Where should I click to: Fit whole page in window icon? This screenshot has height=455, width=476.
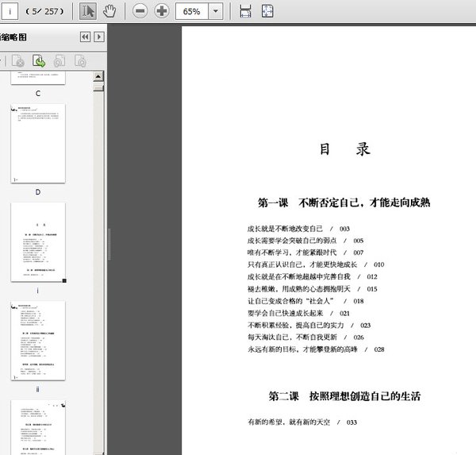267,11
